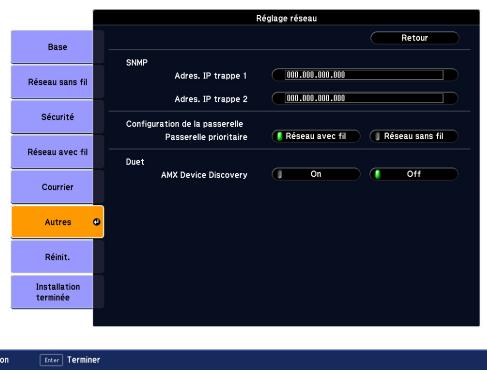
Task: Open the Courrier tab
Action: coord(52,187)
